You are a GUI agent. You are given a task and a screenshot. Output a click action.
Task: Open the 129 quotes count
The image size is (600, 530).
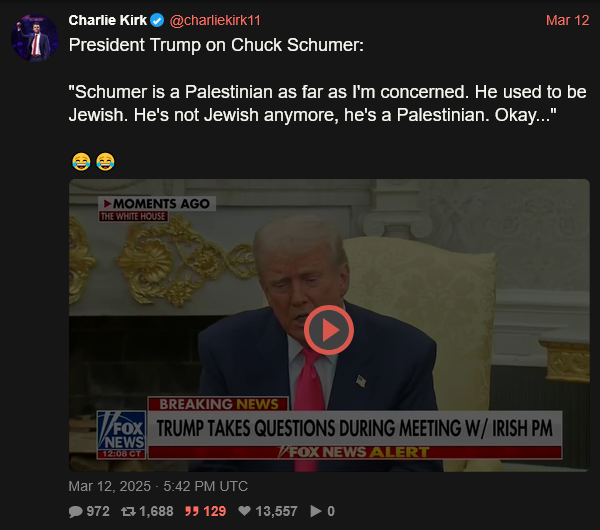215,511
